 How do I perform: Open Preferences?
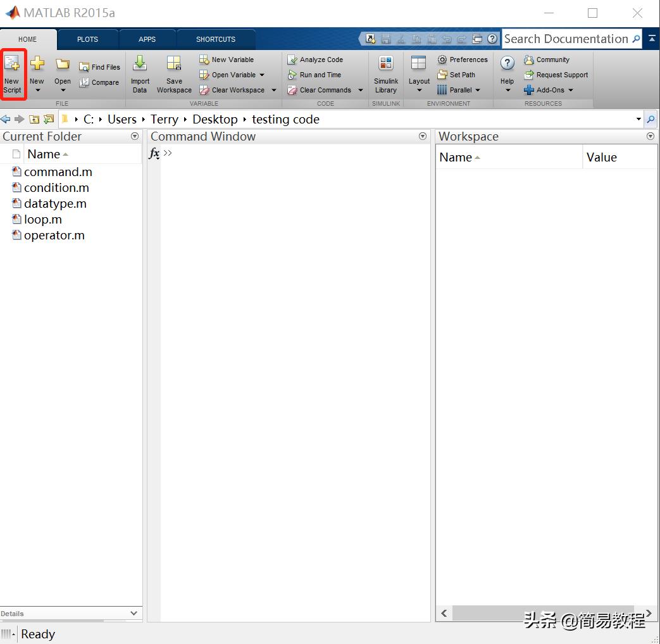click(x=463, y=60)
